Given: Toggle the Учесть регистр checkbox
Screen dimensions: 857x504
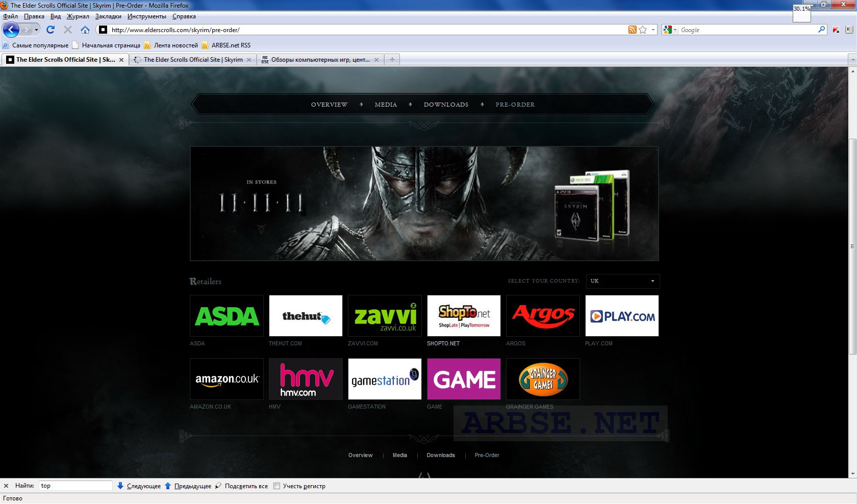Looking at the screenshot, I should [x=276, y=486].
